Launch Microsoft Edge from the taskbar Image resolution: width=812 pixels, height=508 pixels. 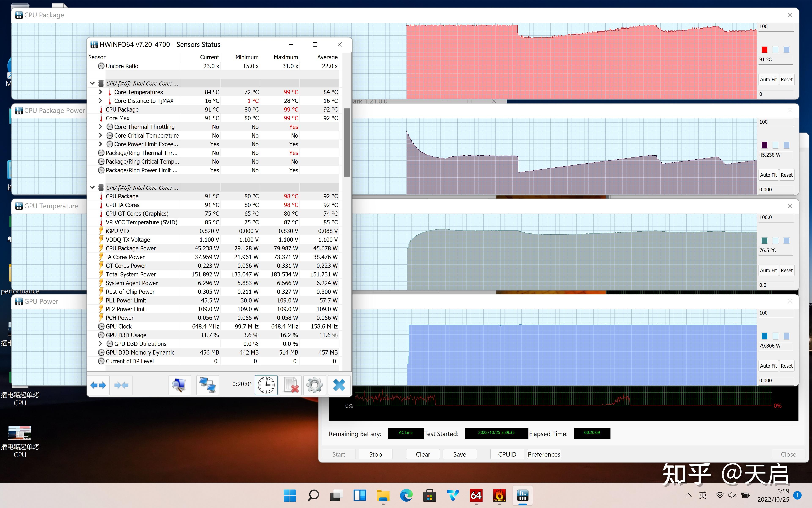pyautogui.click(x=406, y=495)
